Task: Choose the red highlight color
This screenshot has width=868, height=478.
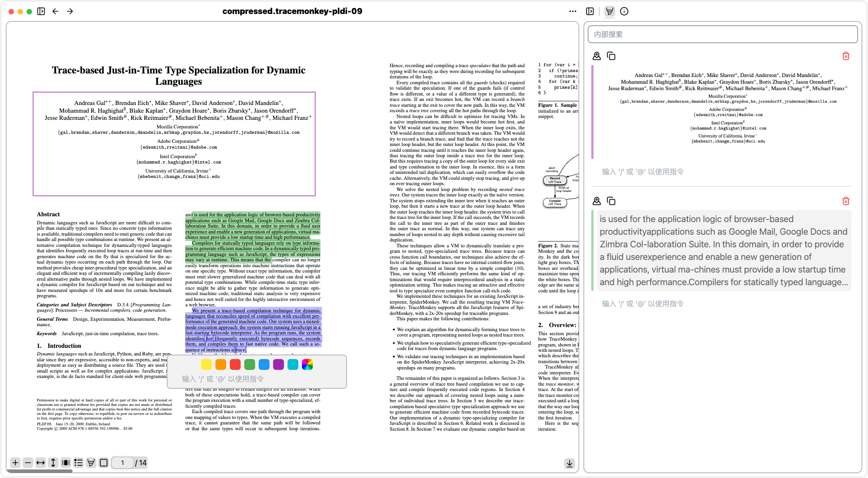Action: tap(235, 364)
